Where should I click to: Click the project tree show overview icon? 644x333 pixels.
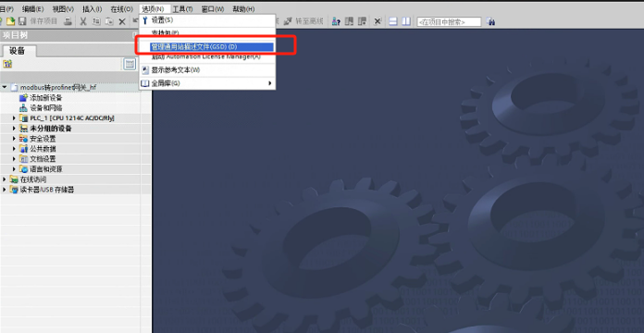tap(7, 64)
